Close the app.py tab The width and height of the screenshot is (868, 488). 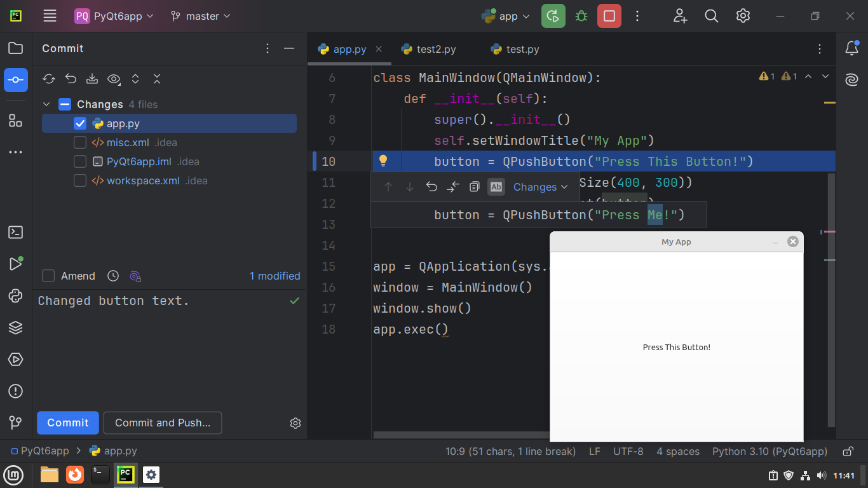coord(379,49)
